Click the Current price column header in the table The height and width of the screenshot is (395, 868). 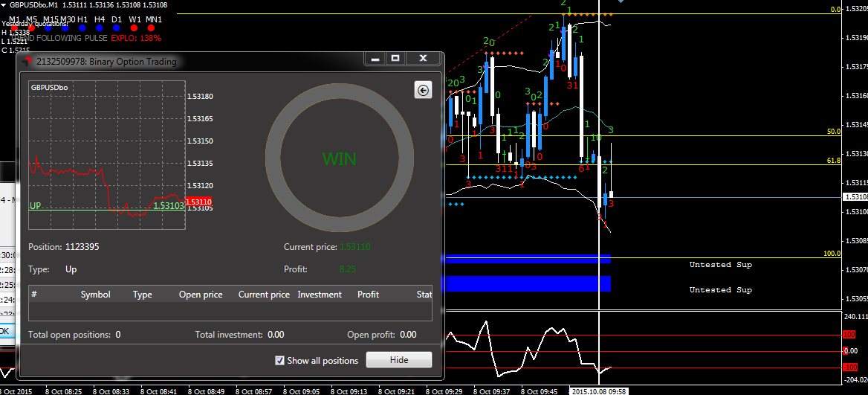pos(264,295)
